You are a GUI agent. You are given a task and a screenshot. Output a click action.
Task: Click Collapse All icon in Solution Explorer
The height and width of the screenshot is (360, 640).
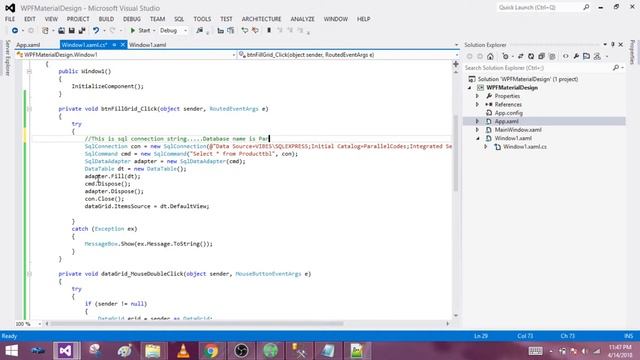541,56
